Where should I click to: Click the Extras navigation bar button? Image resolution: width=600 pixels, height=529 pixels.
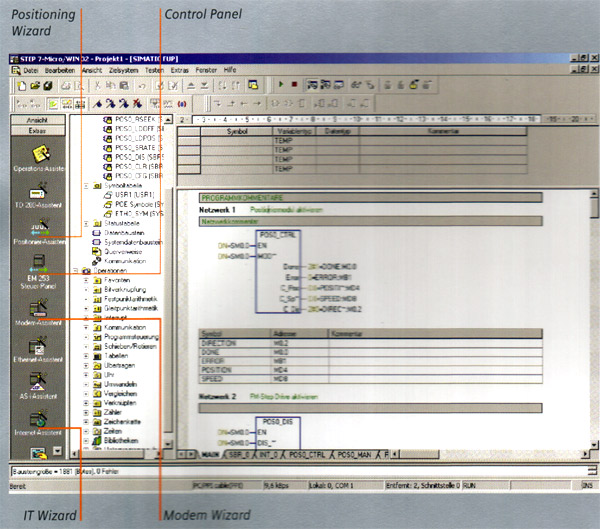click(x=38, y=131)
